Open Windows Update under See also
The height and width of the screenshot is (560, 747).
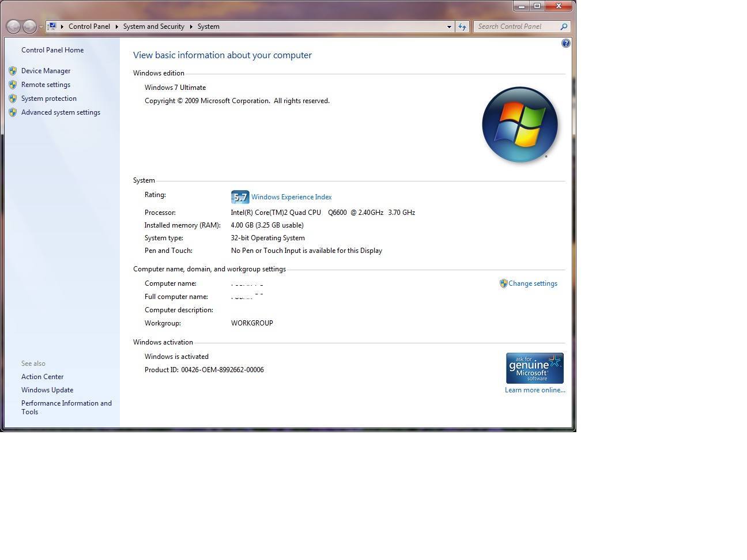click(x=47, y=390)
